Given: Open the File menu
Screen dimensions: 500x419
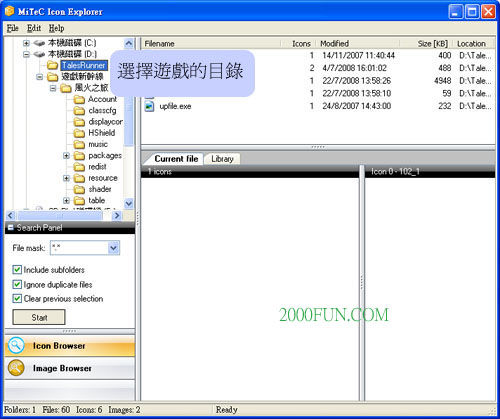Looking at the screenshot, I should tap(13, 28).
